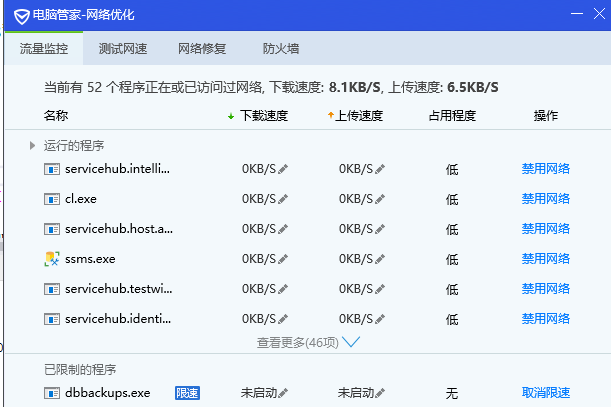Edit download speed pencil for servicehub.identi
Viewport: 611px width, 407px height.
pyautogui.click(x=283, y=319)
